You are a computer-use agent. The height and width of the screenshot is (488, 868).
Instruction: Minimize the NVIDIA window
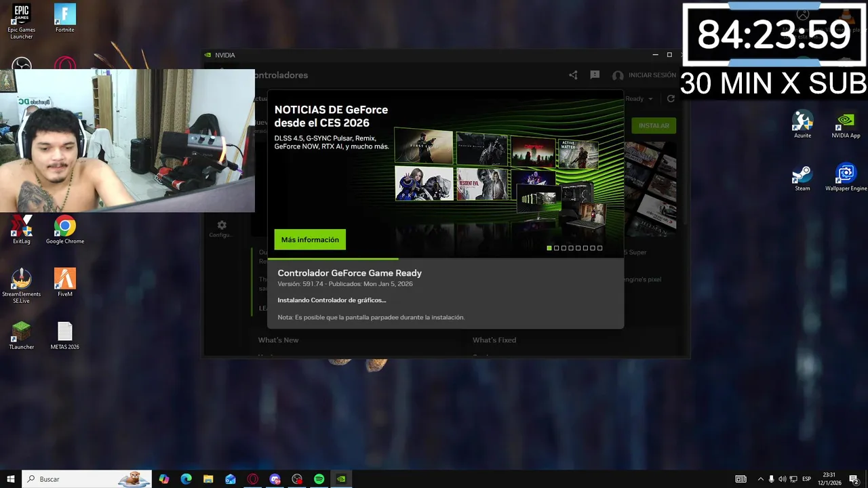pyautogui.click(x=655, y=55)
